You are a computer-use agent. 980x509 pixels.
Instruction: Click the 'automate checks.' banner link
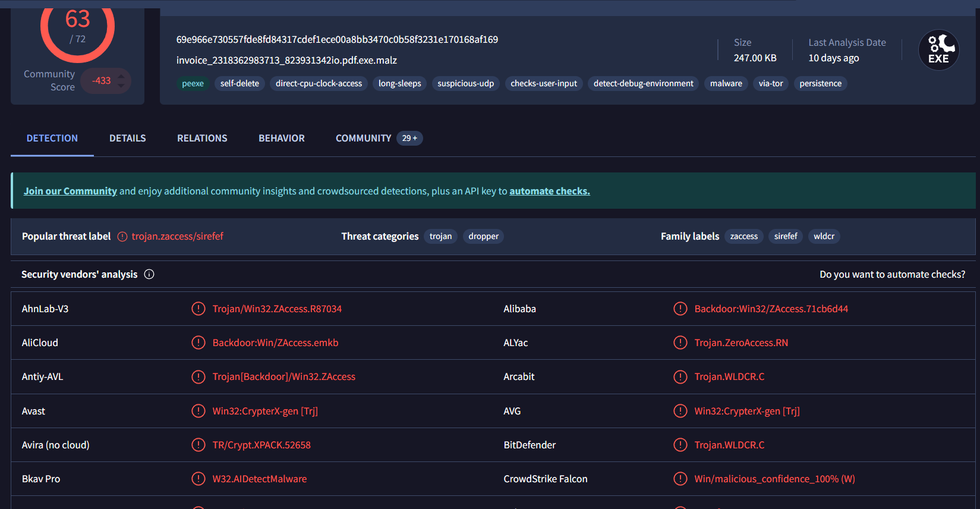(x=549, y=191)
